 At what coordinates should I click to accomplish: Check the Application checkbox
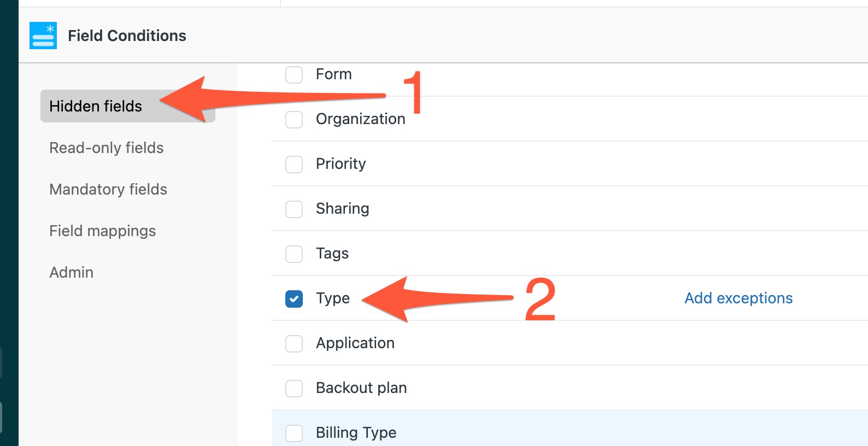[294, 344]
